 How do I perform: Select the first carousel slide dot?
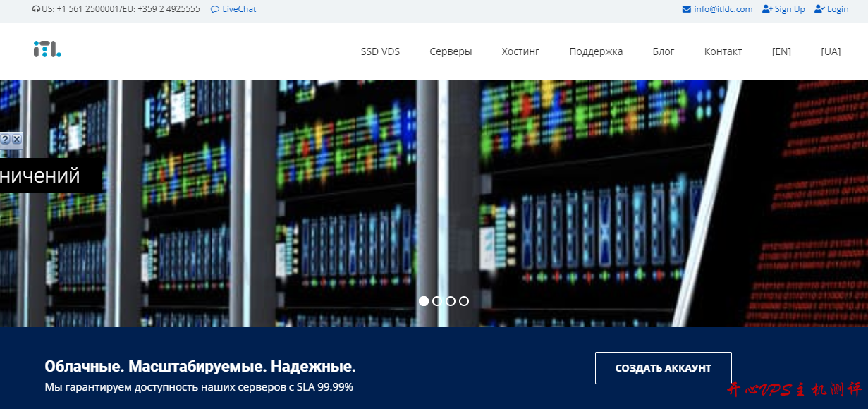click(424, 301)
